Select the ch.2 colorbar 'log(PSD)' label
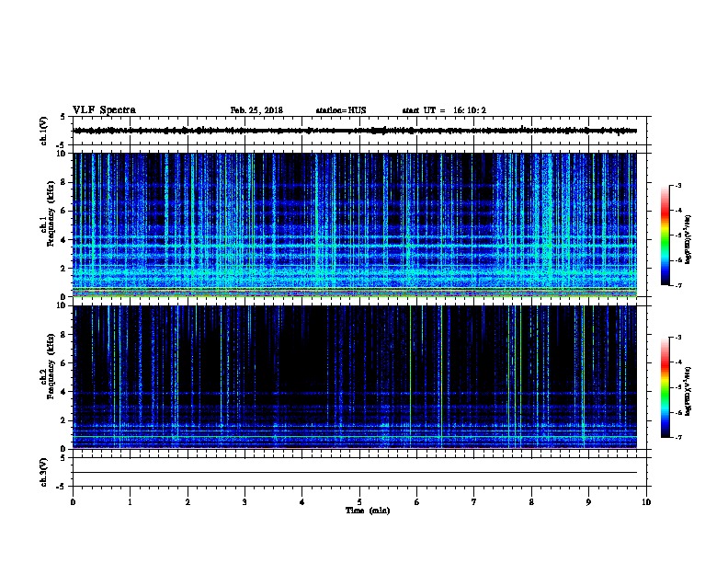This screenshot has height=563, width=728. pyautogui.click(x=688, y=391)
